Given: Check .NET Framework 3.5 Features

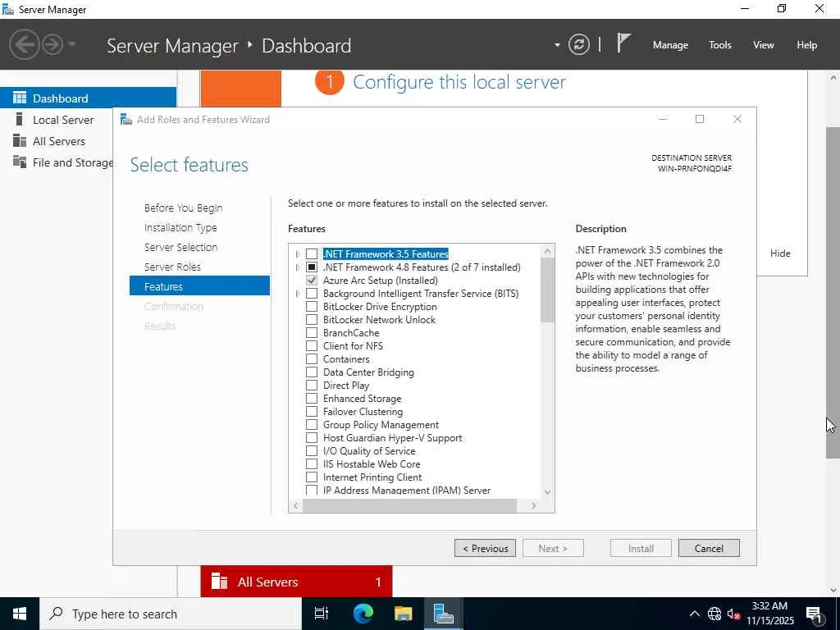Looking at the screenshot, I should tap(312, 254).
